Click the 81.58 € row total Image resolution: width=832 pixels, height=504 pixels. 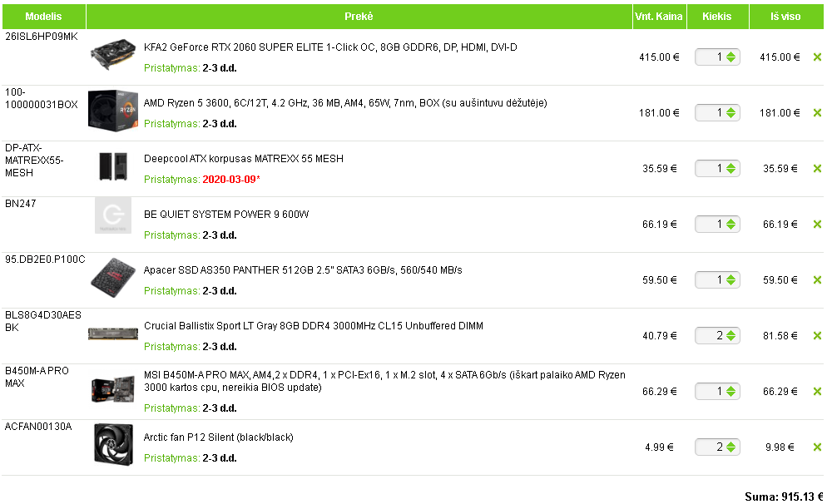click(780, 336)
